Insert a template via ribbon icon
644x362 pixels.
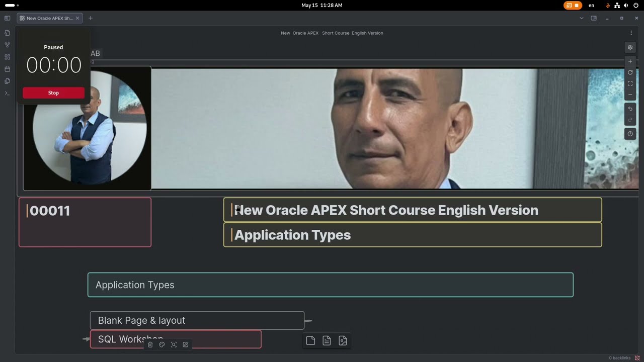click(x=7, y=81)
